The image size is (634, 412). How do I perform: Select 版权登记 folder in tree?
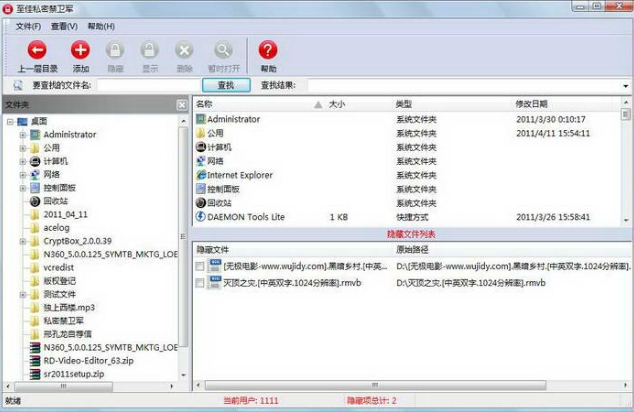coord(59,281)
